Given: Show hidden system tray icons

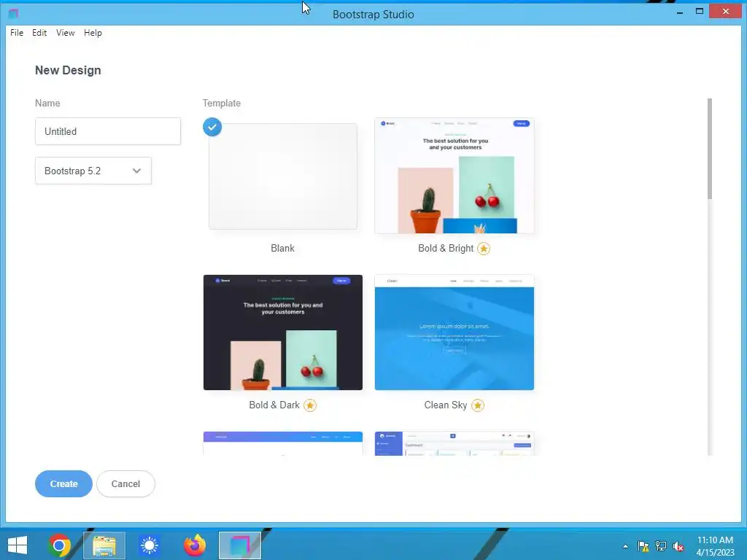Looking at the screenshot, I should [x=625, y=546].
